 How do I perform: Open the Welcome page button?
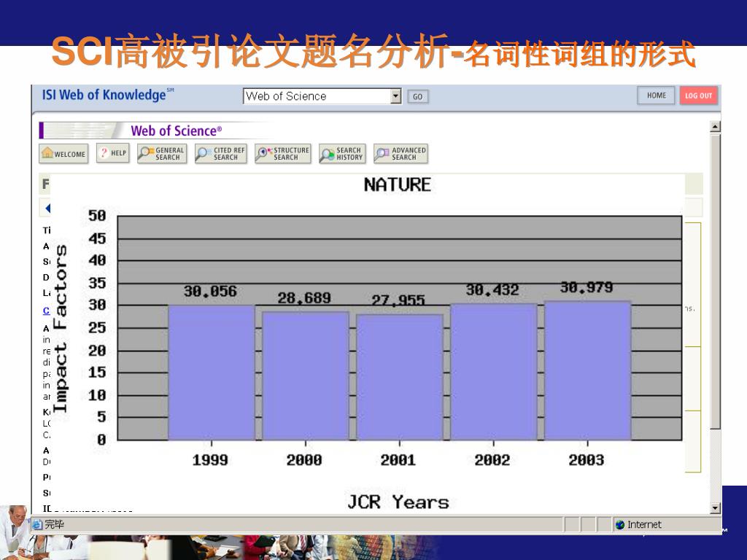(x=63, y=154)
